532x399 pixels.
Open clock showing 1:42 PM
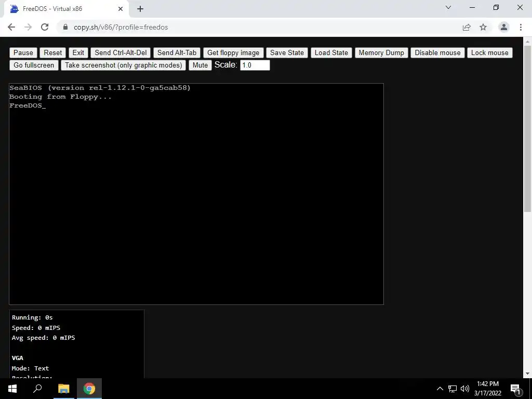[x=487, y=389]
